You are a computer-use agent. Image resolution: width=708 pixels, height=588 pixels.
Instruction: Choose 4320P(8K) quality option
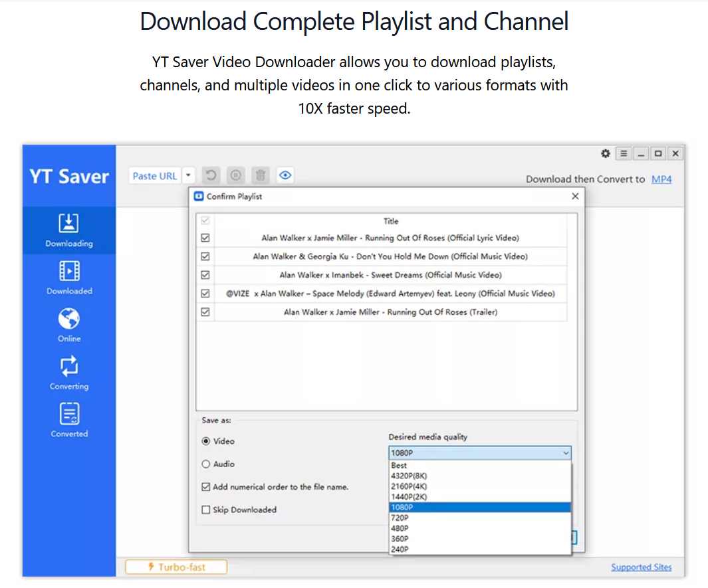click(x=479, y=476)
